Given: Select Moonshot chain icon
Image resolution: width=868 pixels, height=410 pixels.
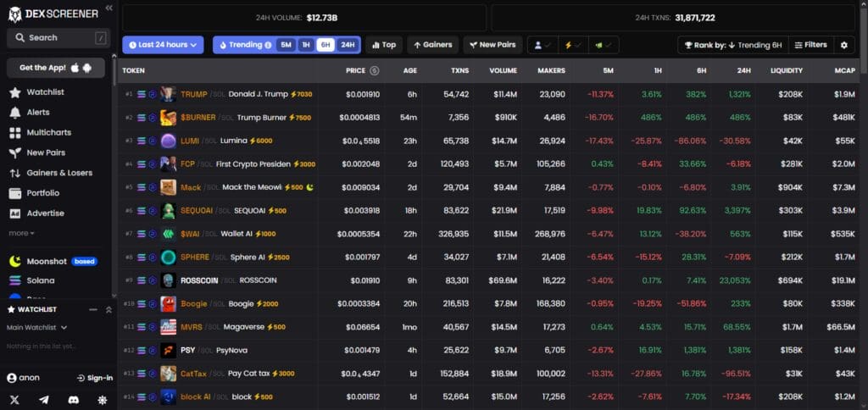Looking at the screenshot, I should pos(15,261).
